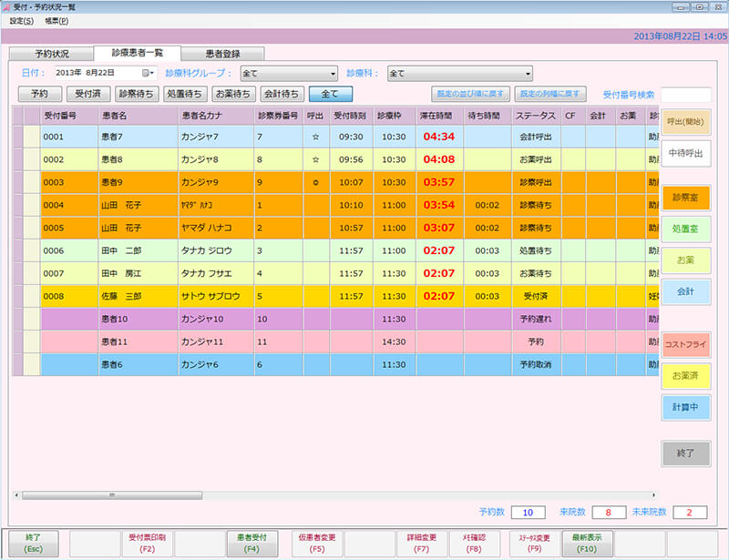Filter list by 受付済 status
Viewport: 729px width, 560px height.
(x=87, y=94)
